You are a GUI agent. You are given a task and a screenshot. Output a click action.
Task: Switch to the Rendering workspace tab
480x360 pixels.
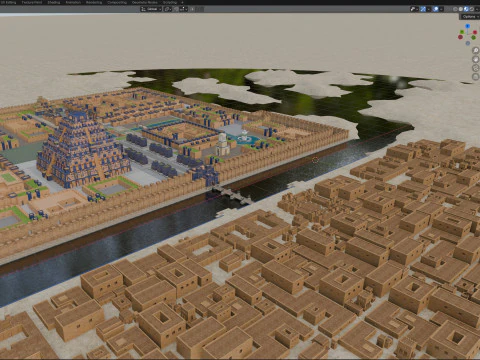click(94, 2)
